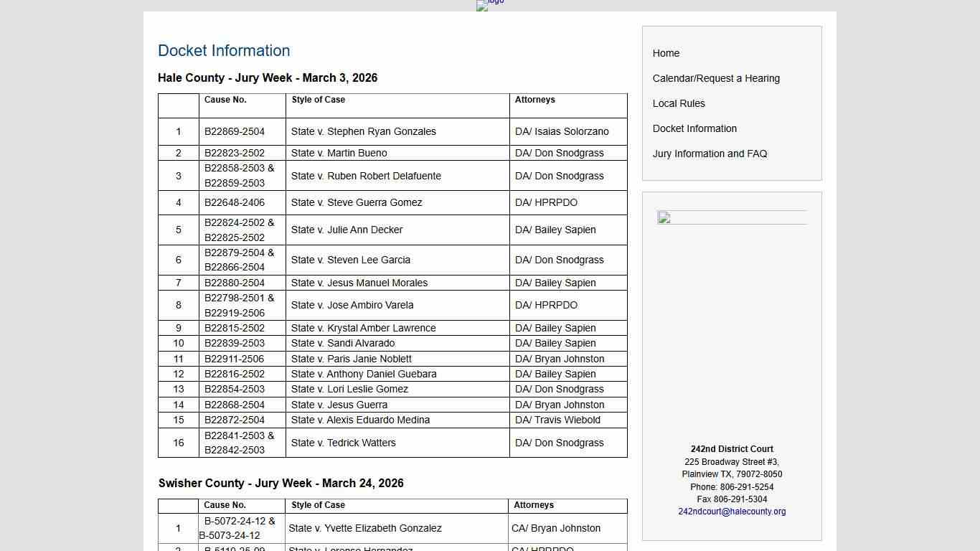Select cause number B22869-2504
The height and width of the screenshot is (551, 980).
(233, 131)
